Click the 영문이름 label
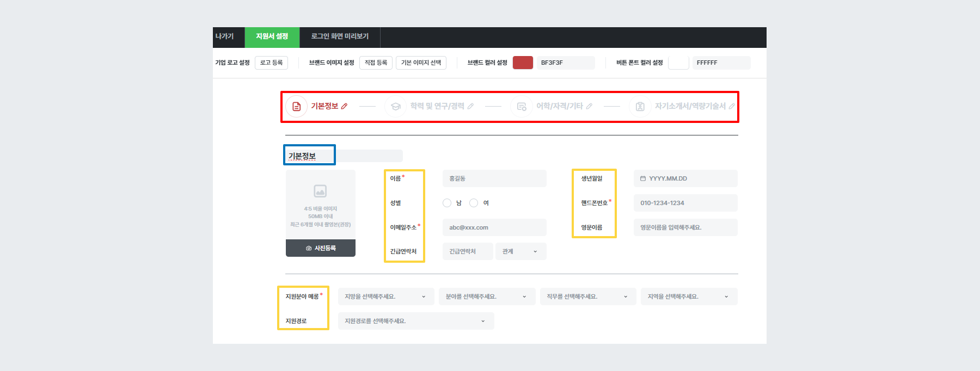Image resolution: width=980 pixels, height=371 pixels. 592,227
